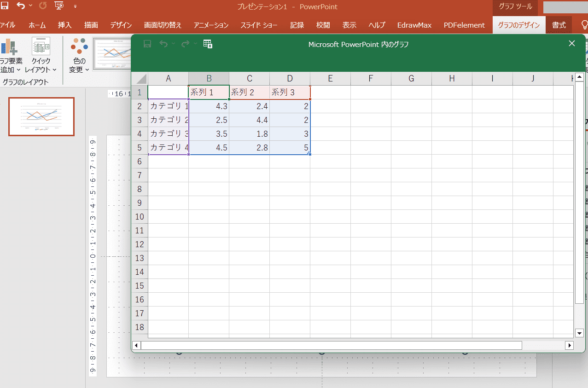
Task: Open the 挿入 (Insert) tab
Action: (x=64, y=25)
